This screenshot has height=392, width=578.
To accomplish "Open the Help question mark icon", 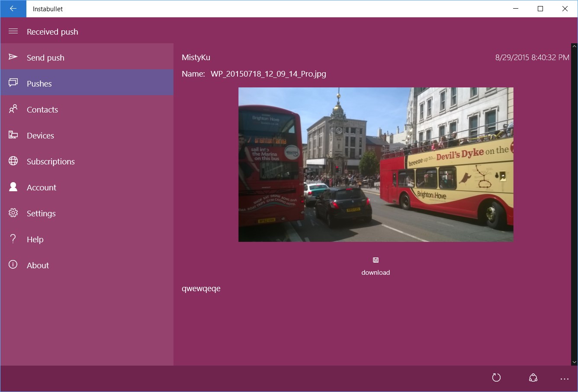I will coord(13,239).
